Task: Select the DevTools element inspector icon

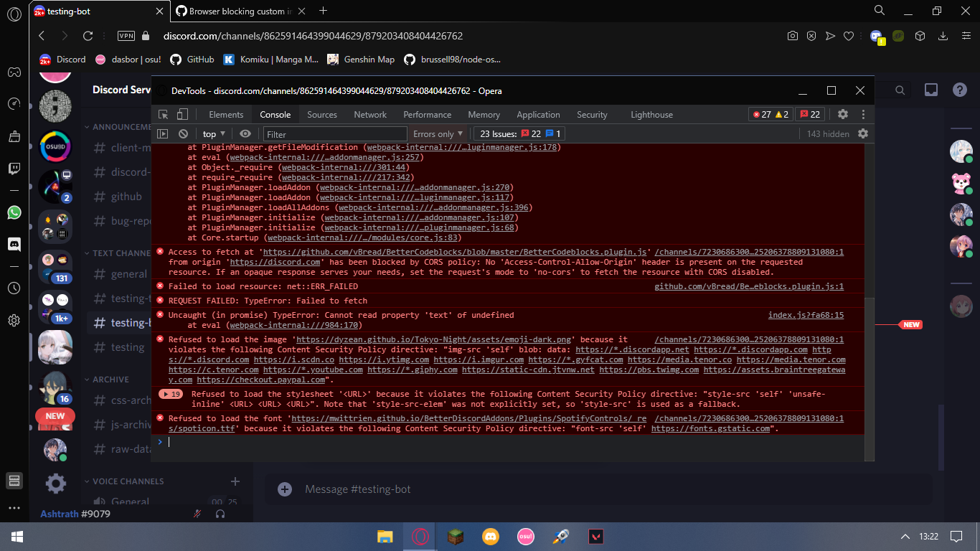Action: [x=164, y=115]
